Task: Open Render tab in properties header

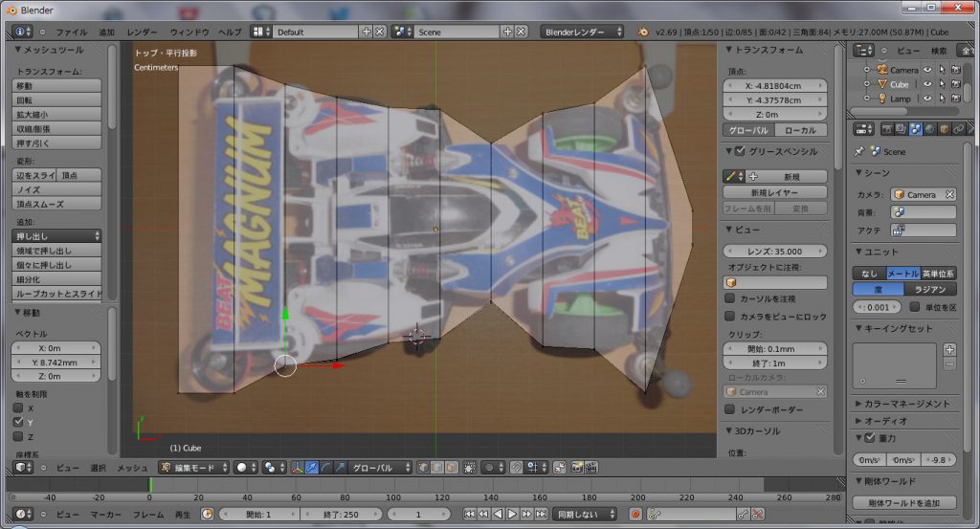Action: tap(886, 128)
